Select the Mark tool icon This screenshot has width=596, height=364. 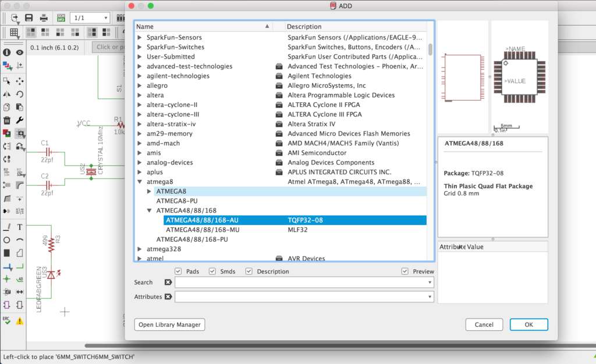[x=20, y=66]
